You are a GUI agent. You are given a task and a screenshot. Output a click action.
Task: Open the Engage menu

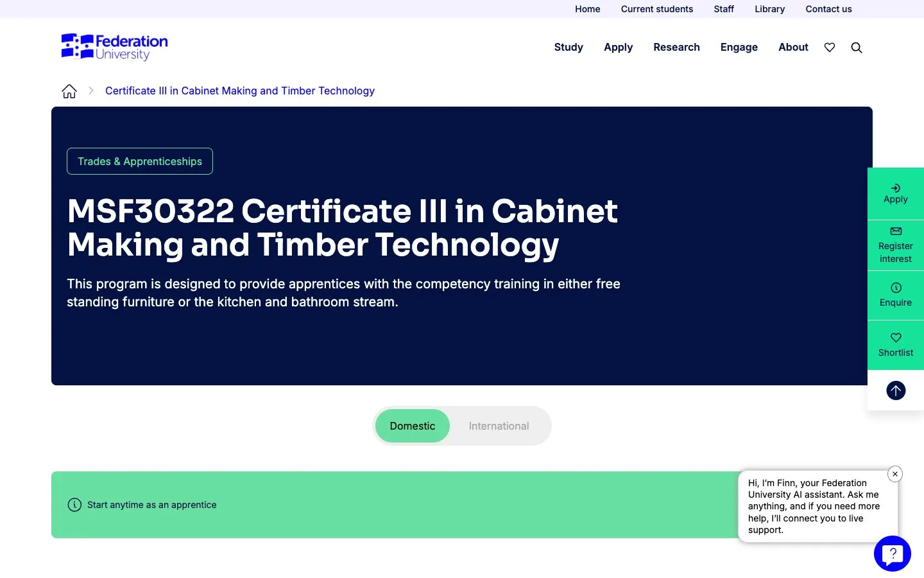tap(739, 48)
